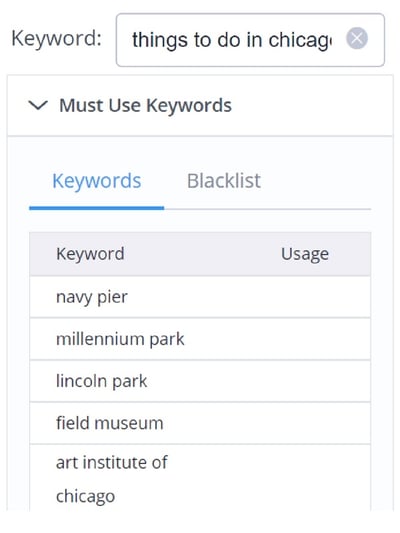The height and width of the screenshot is (533, 400).
Task: Switch to the Blacklist tab
Action: 224,180
